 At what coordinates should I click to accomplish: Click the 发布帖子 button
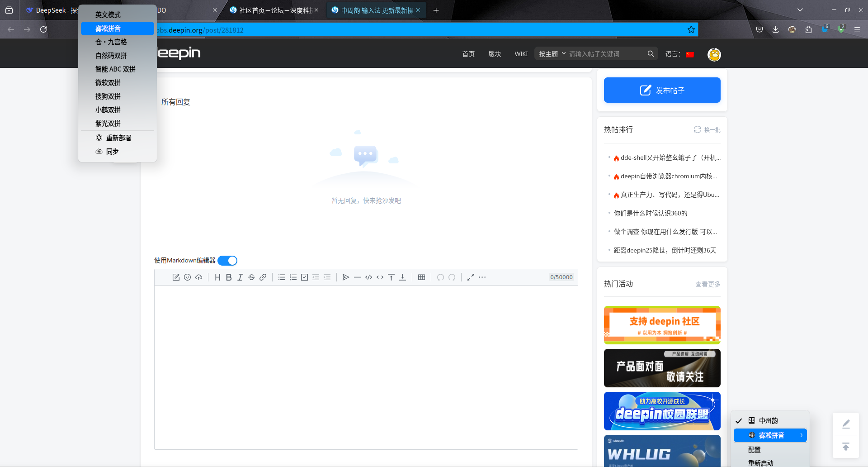click(662, 90)
